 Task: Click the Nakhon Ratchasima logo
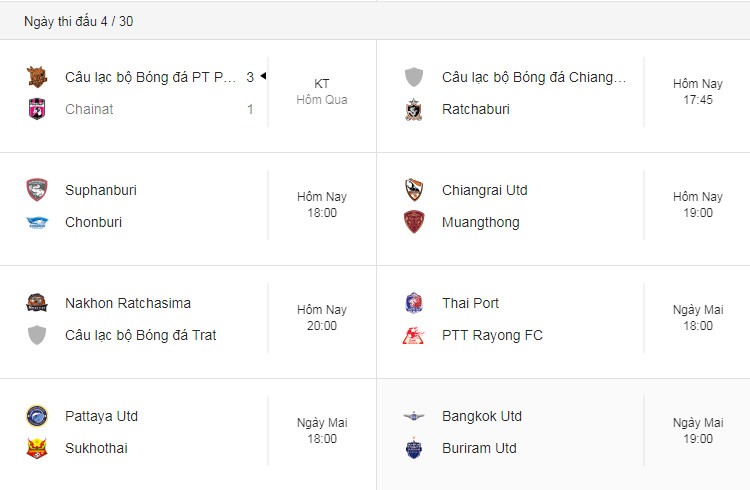(x=37, y=303)
